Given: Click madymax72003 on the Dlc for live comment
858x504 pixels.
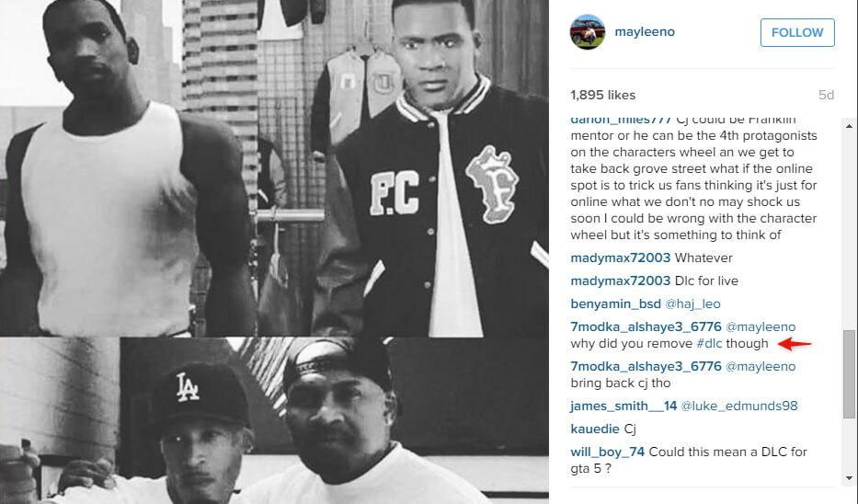Looking at the screenshot, I should tap(620, 281).
